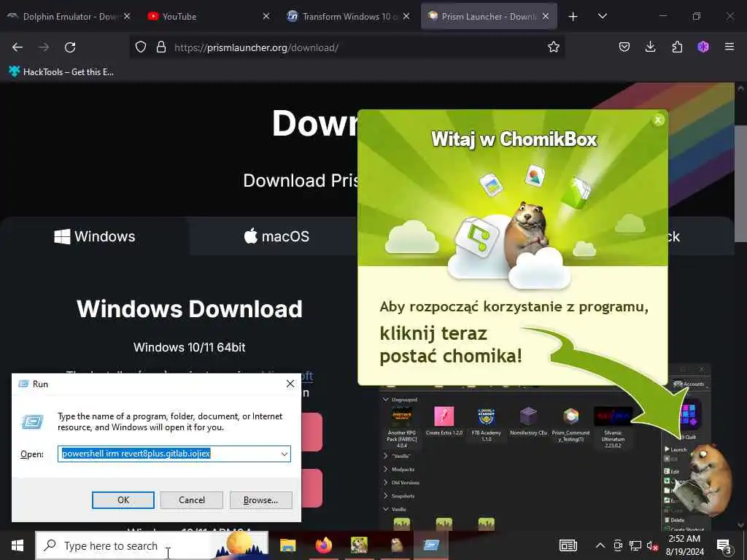Open the Meet Now tray icon

coord(618,545)
